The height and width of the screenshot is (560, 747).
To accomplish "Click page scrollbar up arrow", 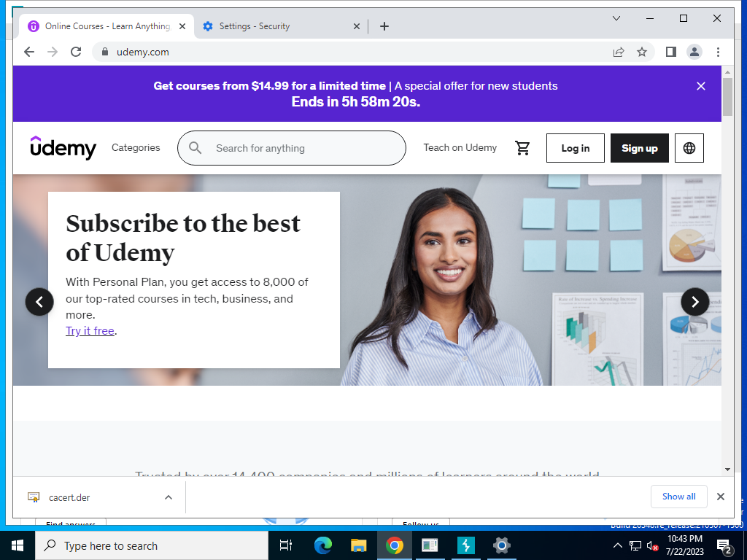I will coord(727,72).
